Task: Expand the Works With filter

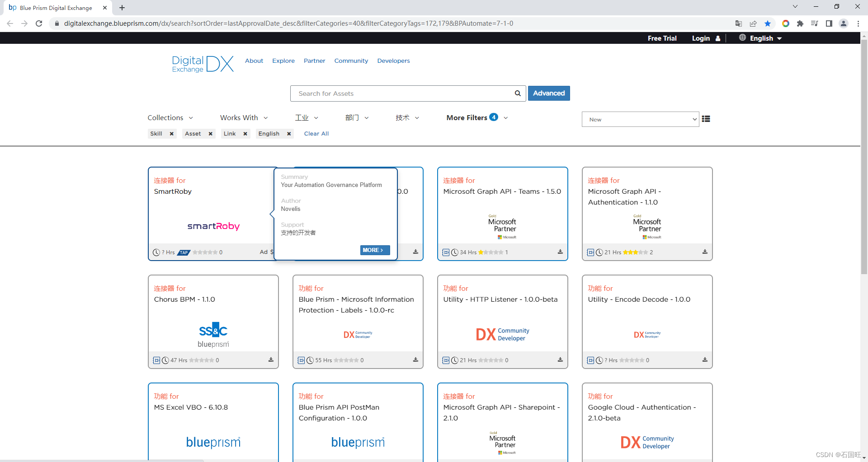Action: pyautogui.click(x=244, y=118)
